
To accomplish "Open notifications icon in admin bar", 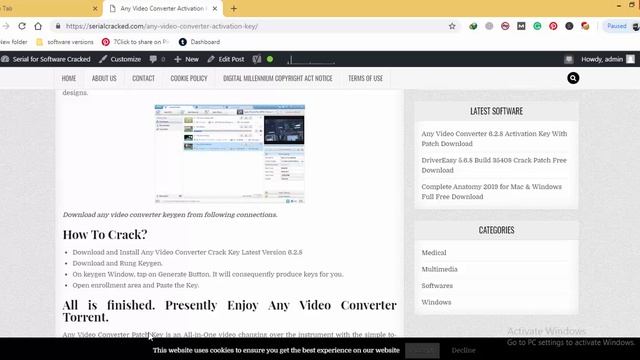I will 569,59.
